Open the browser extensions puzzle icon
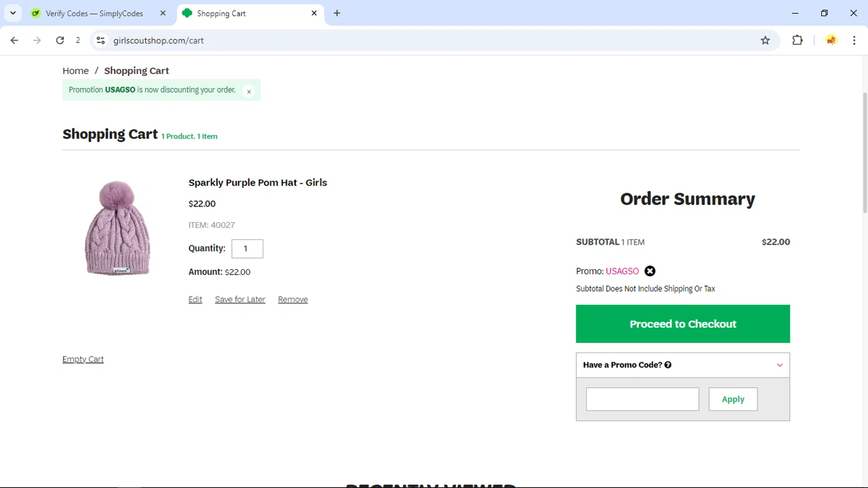868x488 pixels. coord(797,41)
